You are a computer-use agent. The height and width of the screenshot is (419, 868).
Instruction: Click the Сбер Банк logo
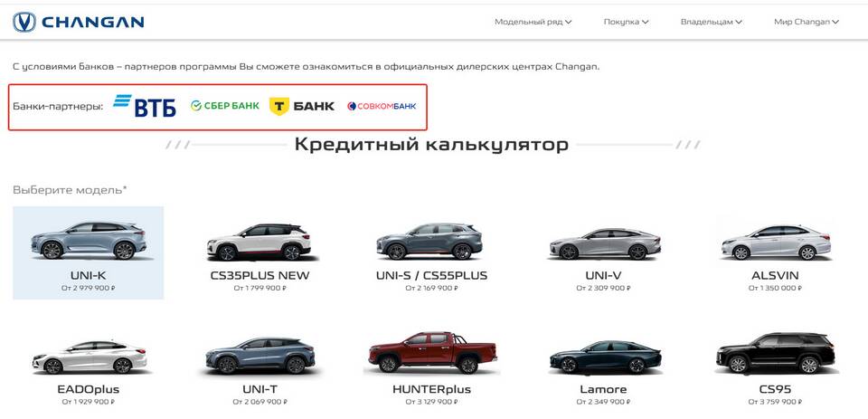point(225,105)
